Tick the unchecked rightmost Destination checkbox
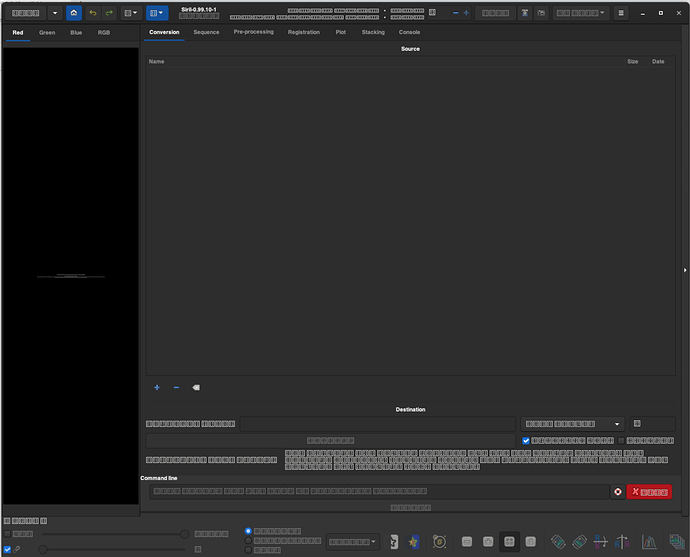Viewport: 690px width, 557px height. click(621, 440)
